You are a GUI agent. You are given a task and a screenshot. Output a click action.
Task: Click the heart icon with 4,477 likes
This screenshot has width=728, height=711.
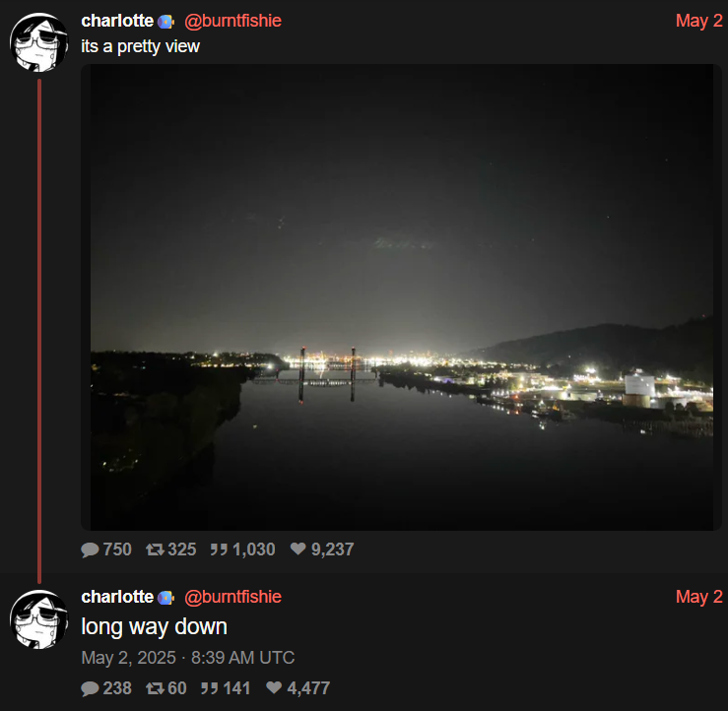(274, 688)
